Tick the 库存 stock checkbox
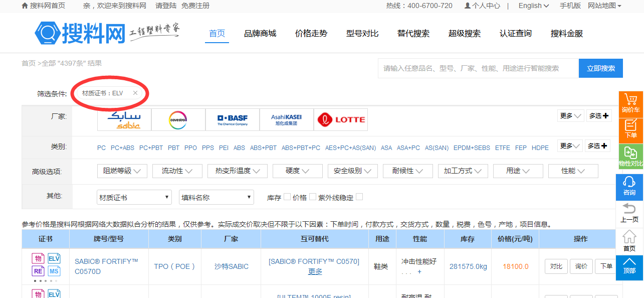The image size is (644, 298). pos(287,197)
